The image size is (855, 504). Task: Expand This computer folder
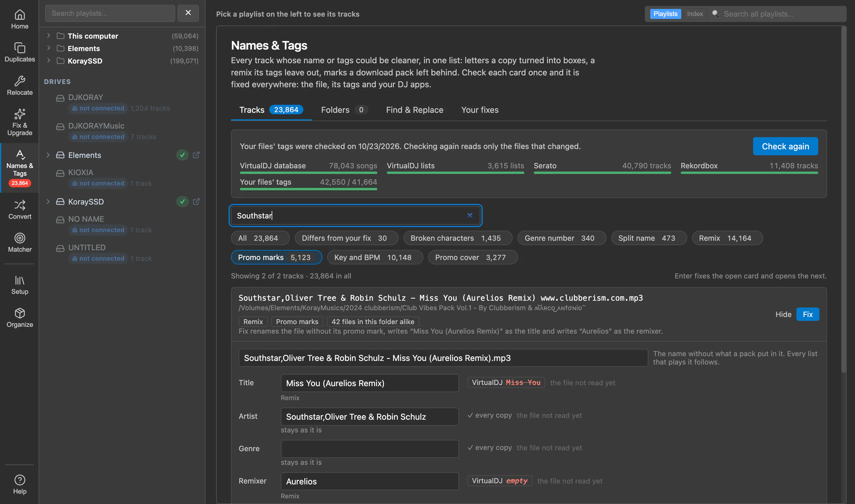49,35
